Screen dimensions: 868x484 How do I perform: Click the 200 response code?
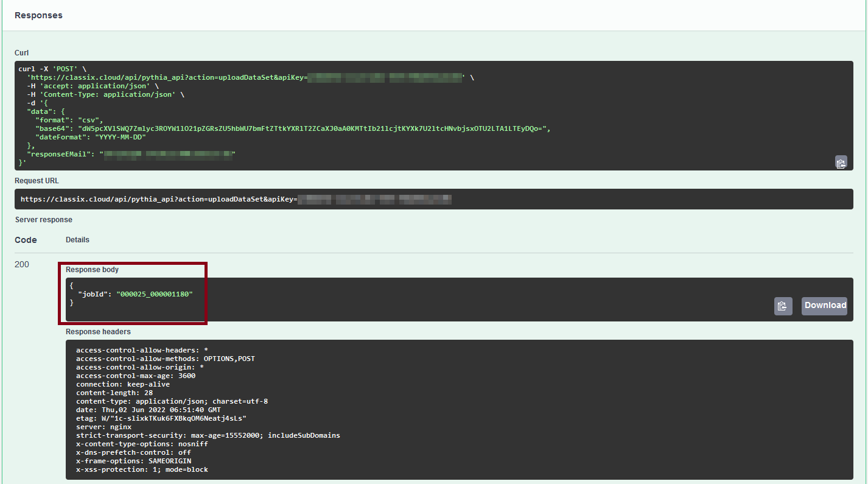(x=22, y=265)
